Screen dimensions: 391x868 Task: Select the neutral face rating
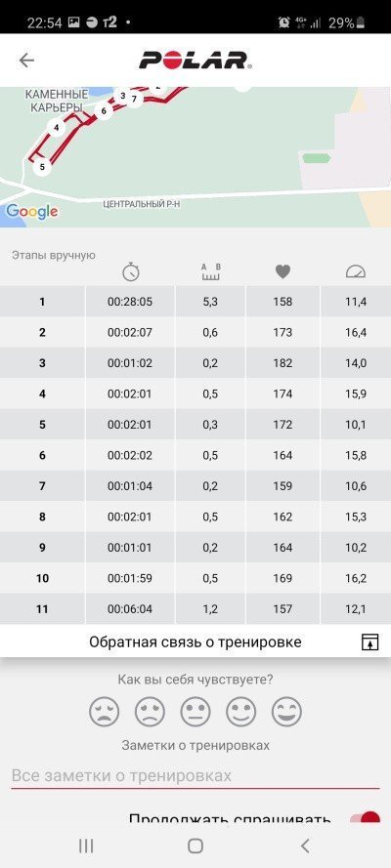point(195,712)
